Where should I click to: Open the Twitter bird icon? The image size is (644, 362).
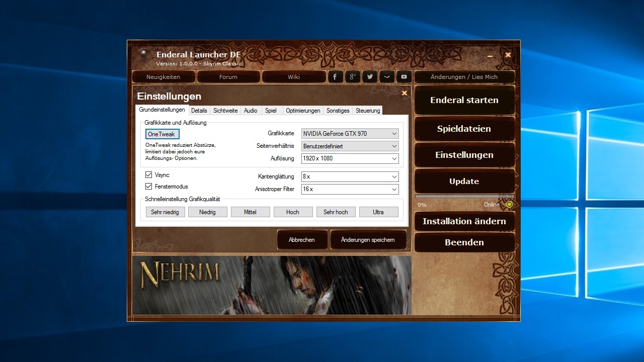pos(370,77)
